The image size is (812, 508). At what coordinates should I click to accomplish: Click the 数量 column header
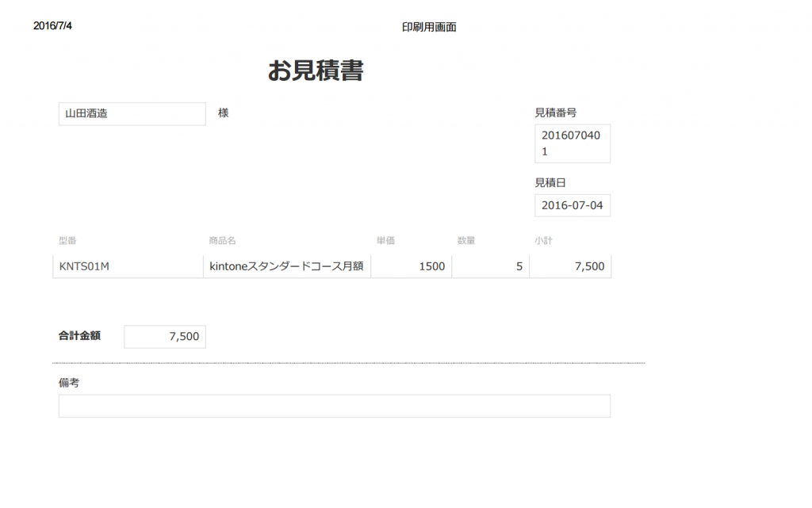click(466, 241)
